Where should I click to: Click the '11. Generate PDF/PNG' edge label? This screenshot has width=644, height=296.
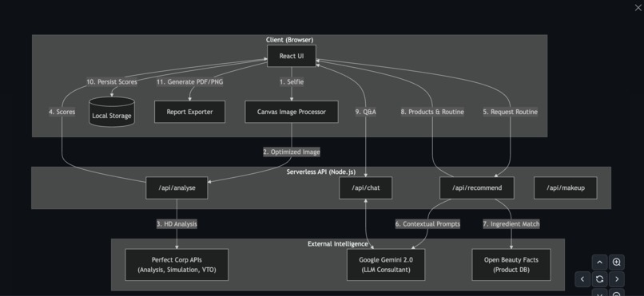[x=189, y=82]
